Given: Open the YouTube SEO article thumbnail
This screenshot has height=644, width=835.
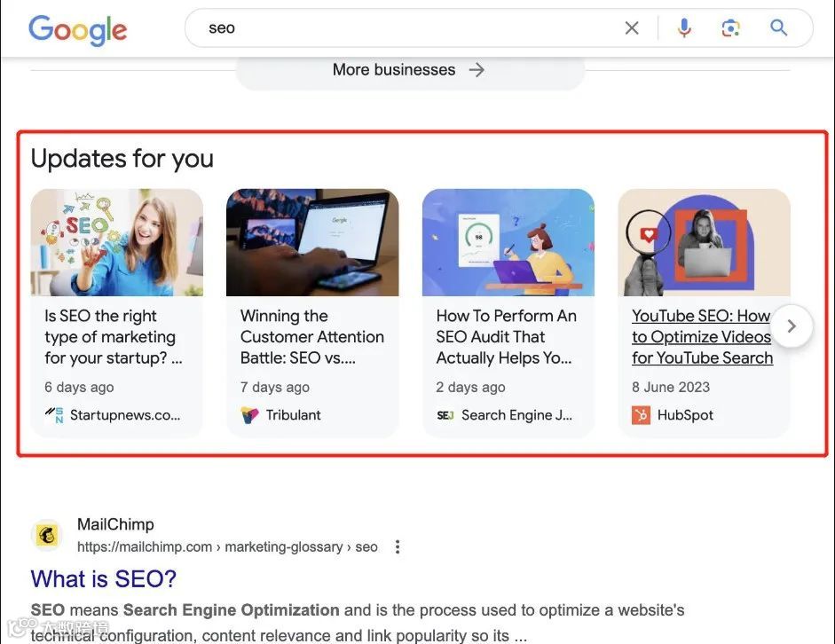Looking at the screenshot, I should [704, 242].
